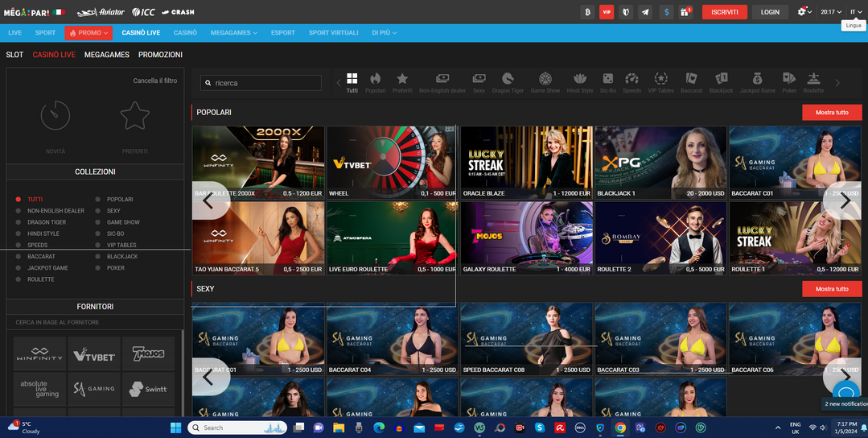Open the Sport Virtuali nav item
This screenshot has width=868, height=438.
333,33
